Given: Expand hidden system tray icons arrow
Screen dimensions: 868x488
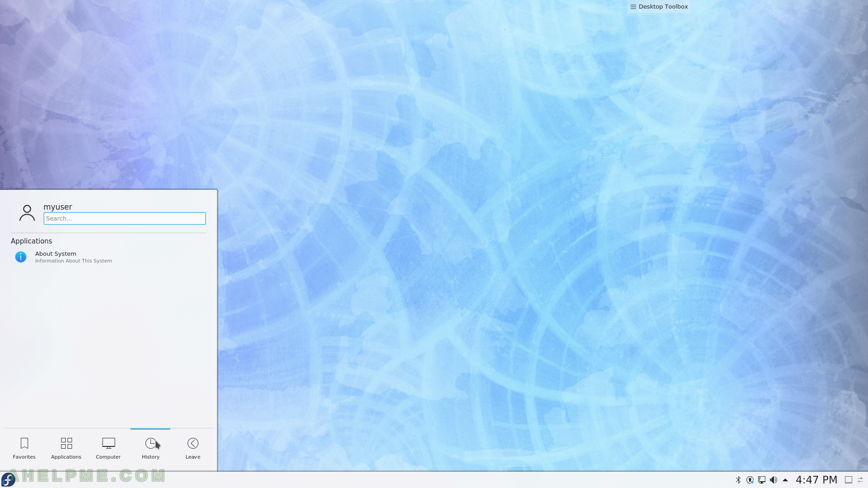Looking at the screenshot, I should [785, 480].
